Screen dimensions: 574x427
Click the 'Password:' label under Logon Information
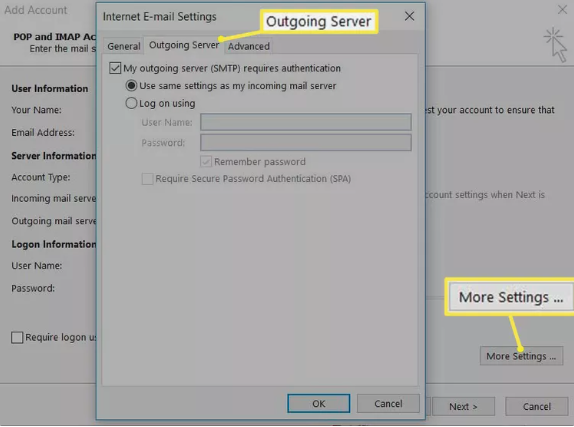click(x=33, y=288)
